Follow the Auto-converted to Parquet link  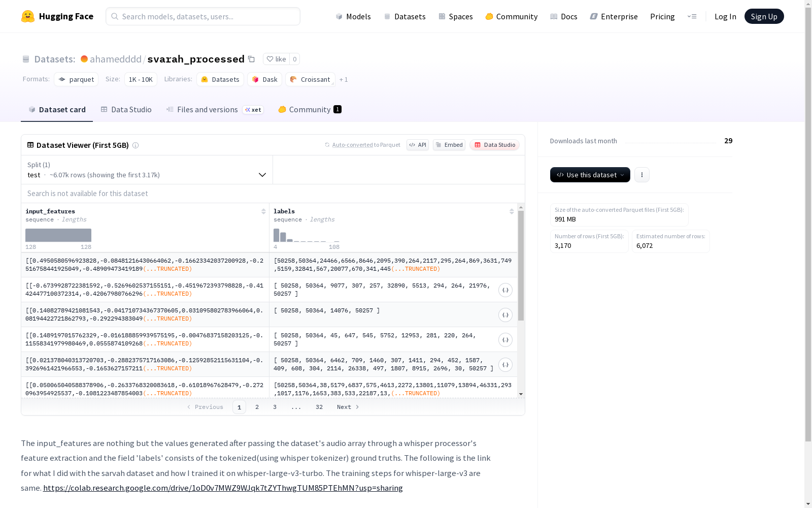352,145
